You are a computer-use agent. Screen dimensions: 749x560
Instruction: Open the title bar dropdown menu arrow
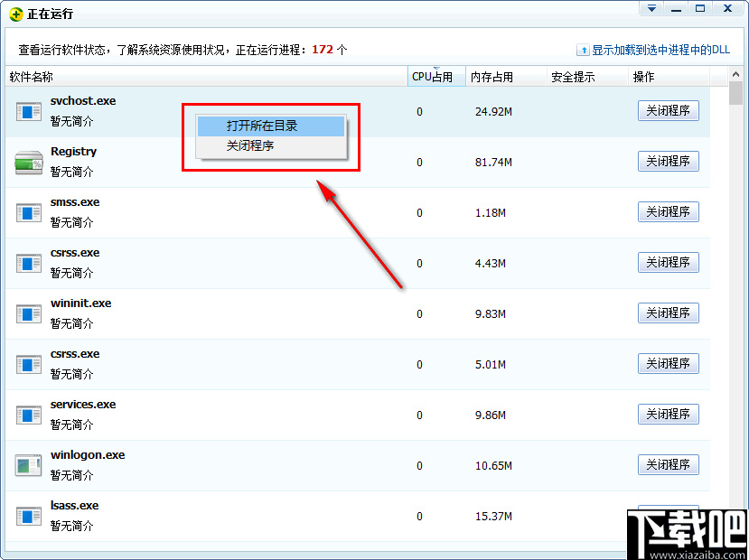[x=652, y=9]
